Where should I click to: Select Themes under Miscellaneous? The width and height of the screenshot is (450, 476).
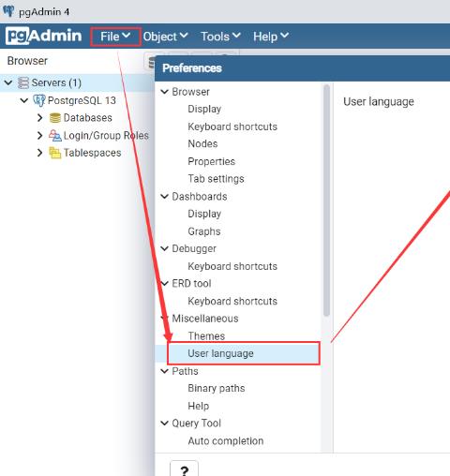click(206, 335)
